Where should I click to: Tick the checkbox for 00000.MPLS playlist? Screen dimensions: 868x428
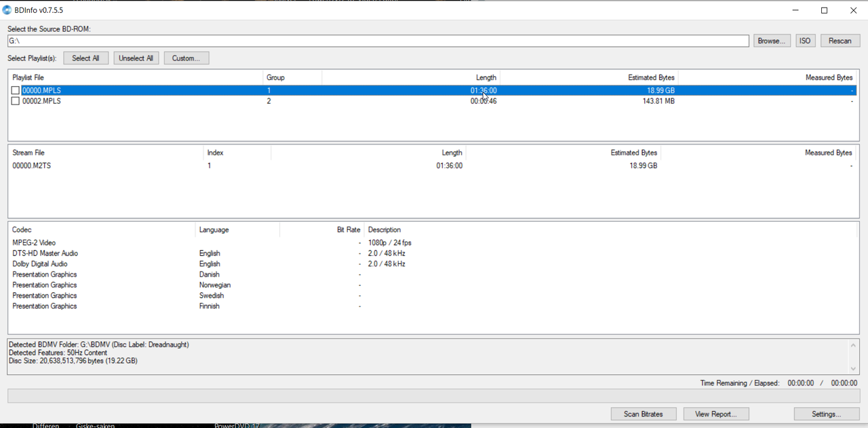click(x=16, y=90)
